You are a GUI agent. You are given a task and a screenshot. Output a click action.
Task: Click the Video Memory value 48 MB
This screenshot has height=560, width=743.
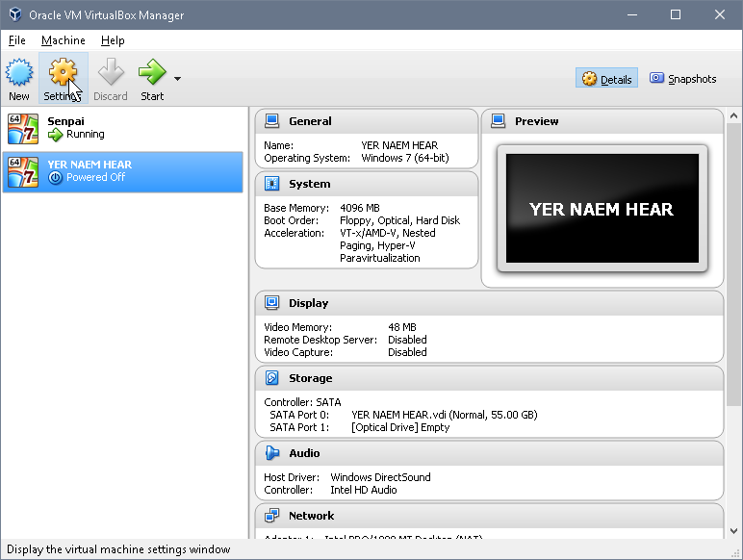click(402, 327)
